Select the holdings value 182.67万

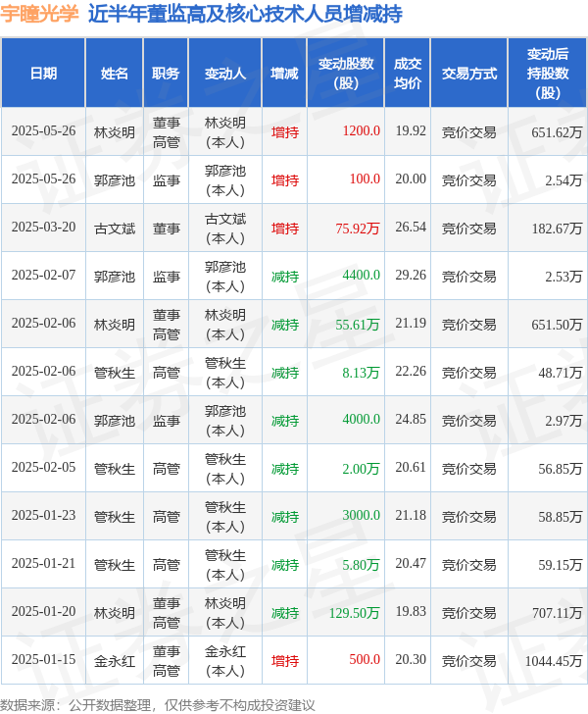[x=557, y=229]
